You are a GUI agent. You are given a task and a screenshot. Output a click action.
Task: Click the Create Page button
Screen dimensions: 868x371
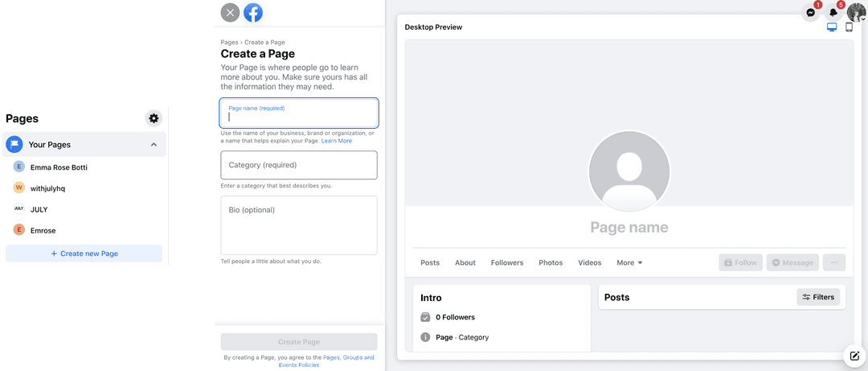click(299, 342)
